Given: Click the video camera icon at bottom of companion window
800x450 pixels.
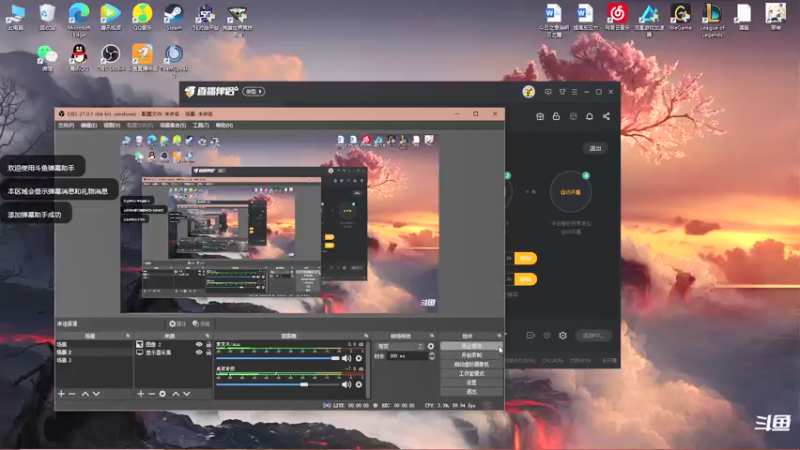Looking at the screenshot, I should click(x=531, y=335).
